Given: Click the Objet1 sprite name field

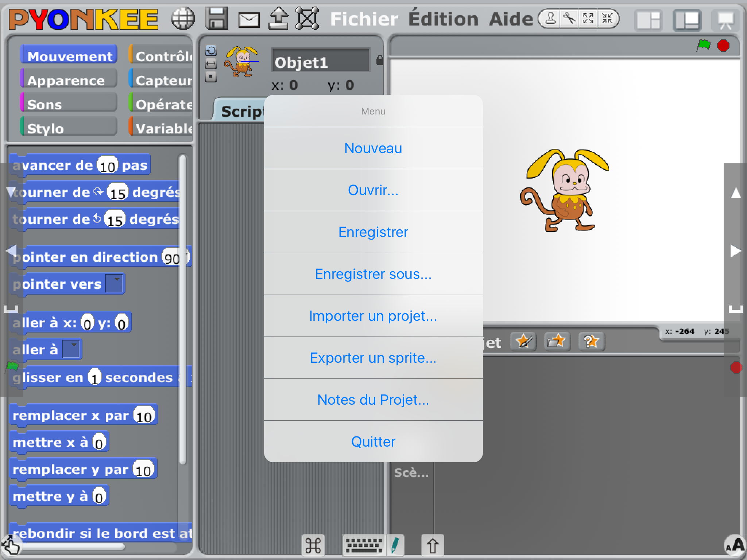Looking at the screenshot, I should click(321, 61).
